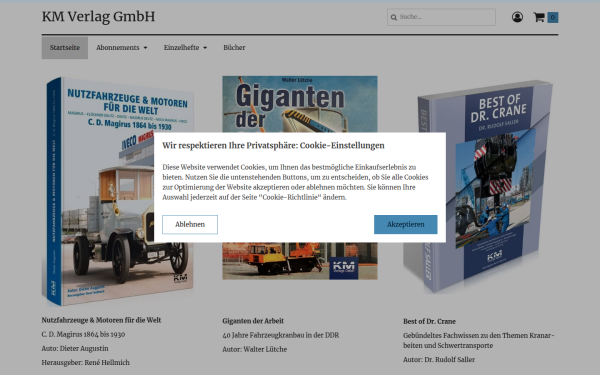The width and height of the screenshot is (600, 375).
Task: Click text '40 Jahre Fahrzeugkranbau in der DDR'
Action: pyautogui.click(x=280, y=335)
